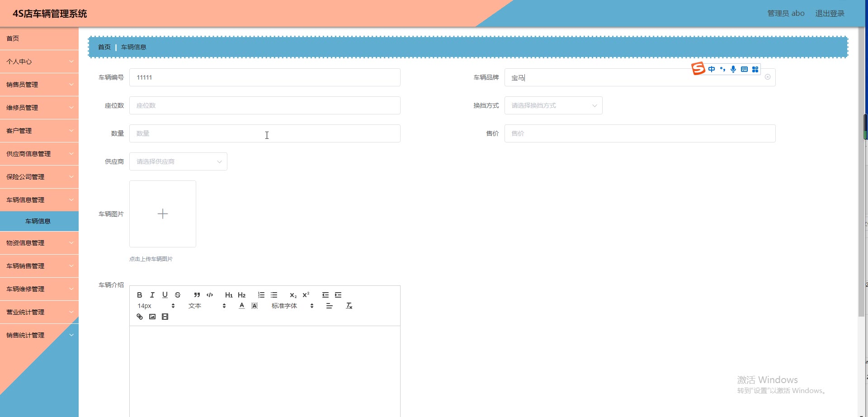The width and height of the screenshot is (868, 417).
Task: Open text alignment options
Action: [x=330, y=306]
